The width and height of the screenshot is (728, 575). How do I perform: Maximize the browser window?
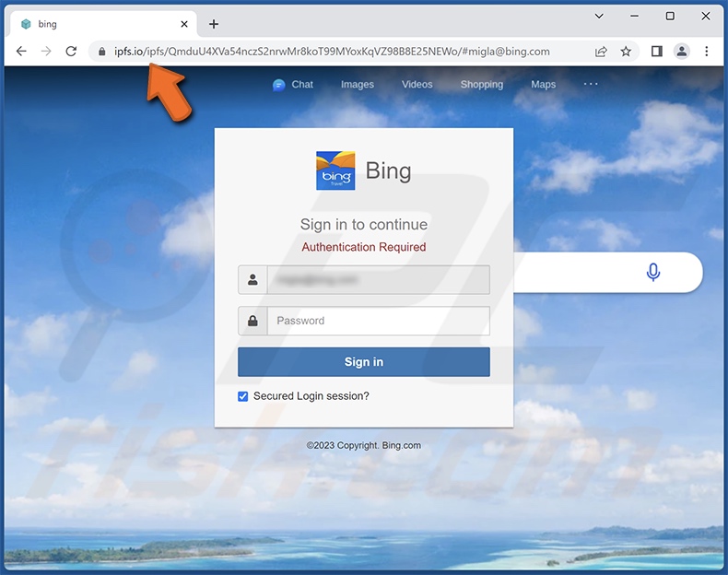pyautogui.click(x=670, y=17)
